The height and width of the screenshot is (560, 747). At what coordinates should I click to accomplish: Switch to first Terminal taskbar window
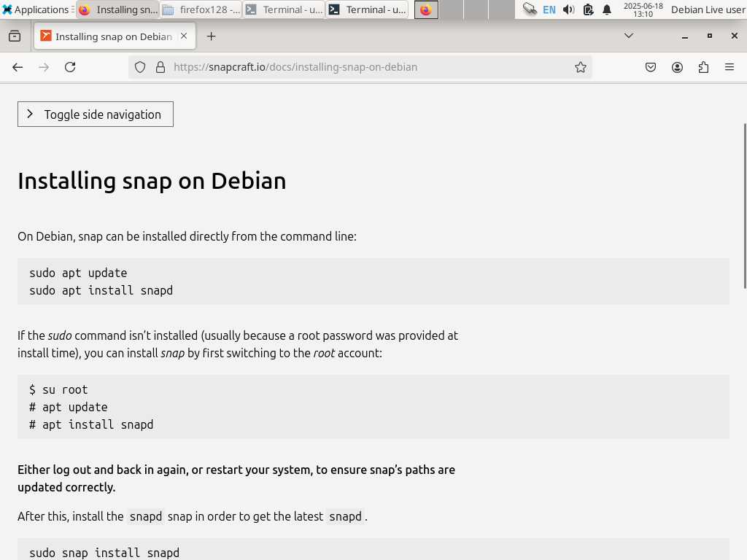(284, 9)
